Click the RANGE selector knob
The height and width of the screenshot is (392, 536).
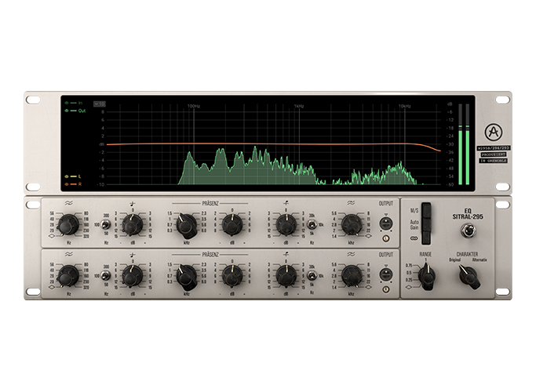[x=427, y=275]
